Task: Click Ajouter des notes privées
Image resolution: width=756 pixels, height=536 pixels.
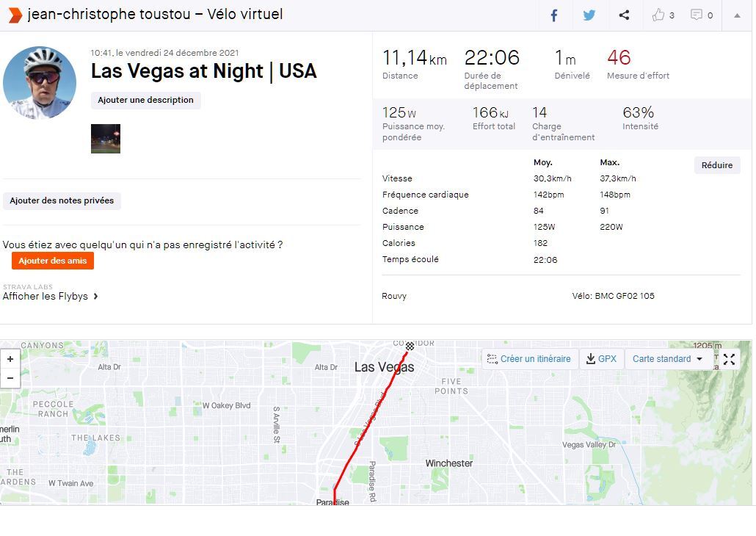Action: point(62,201)
